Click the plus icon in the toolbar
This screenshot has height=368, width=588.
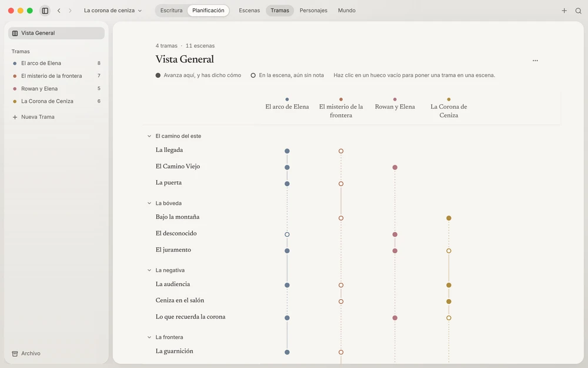point(564,11)
